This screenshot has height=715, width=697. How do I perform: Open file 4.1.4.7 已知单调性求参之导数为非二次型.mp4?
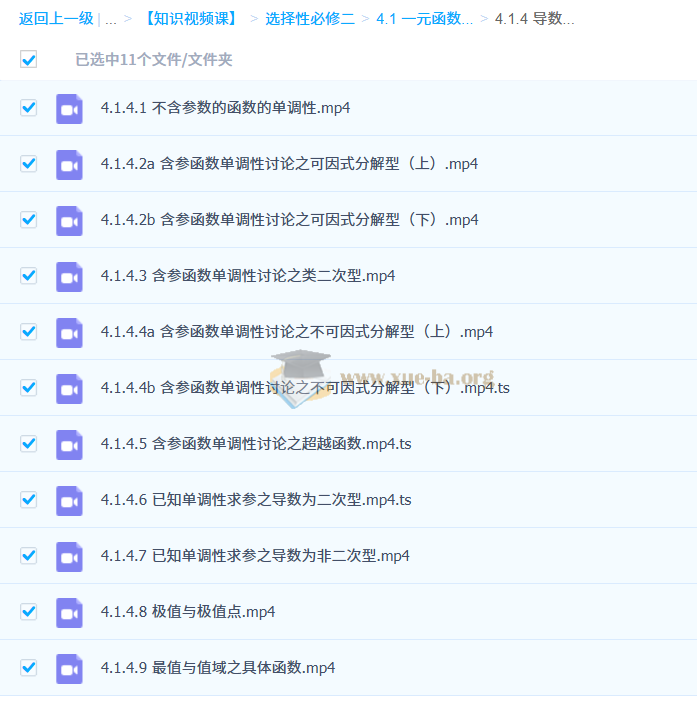(255, 556)
